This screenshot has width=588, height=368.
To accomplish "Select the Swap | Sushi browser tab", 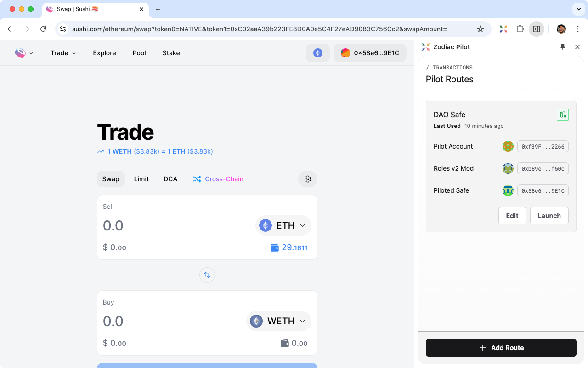I will click(x=95, y=9).
